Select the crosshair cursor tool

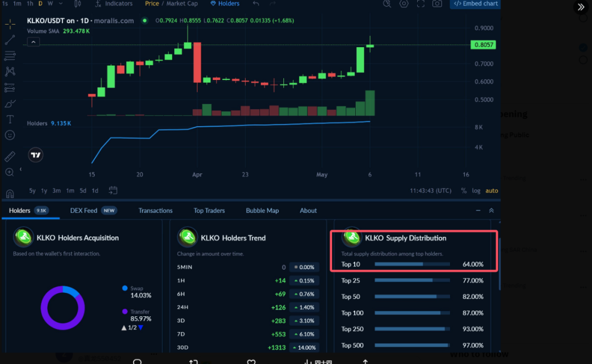pyautogui.click(x=10, y=24)
